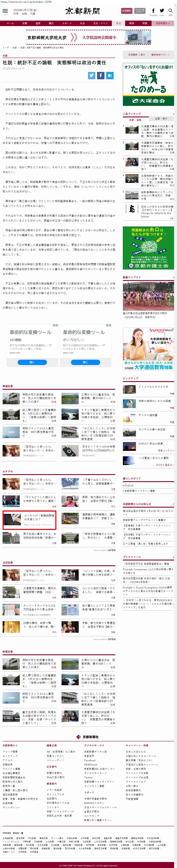Expand the 人気ランキング section arrow
Viewport: 177px width, 868px height.
[173, 114]
